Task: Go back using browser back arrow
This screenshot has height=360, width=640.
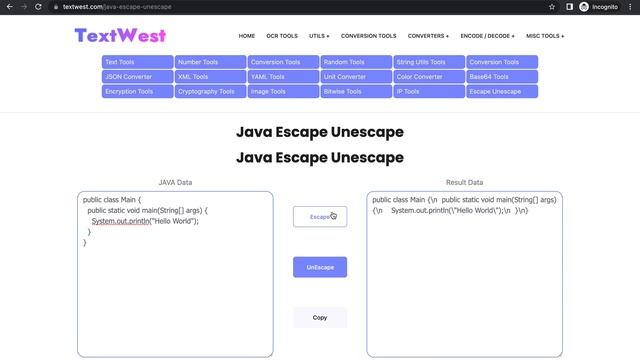Action: (x=9, y=7)
